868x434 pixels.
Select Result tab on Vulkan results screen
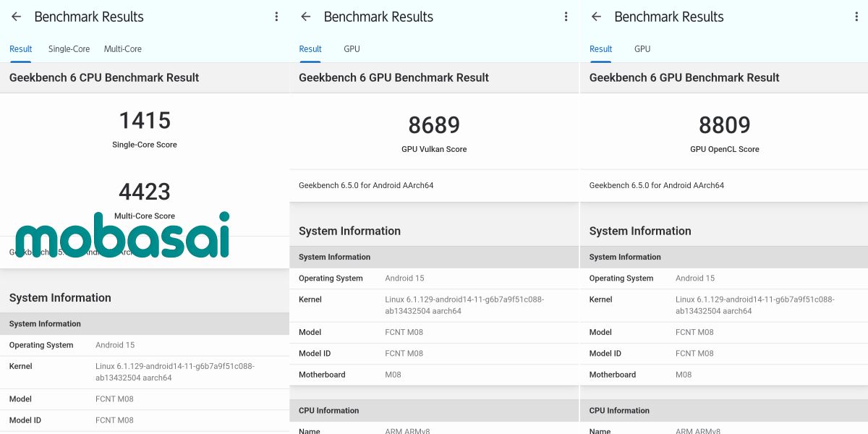coord(310,49)
